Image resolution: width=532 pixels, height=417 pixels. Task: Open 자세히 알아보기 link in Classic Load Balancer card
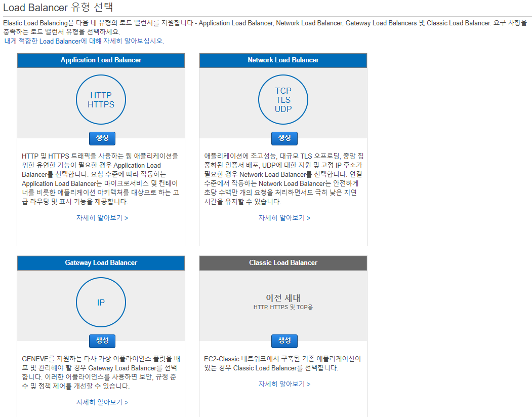point(284,384)
